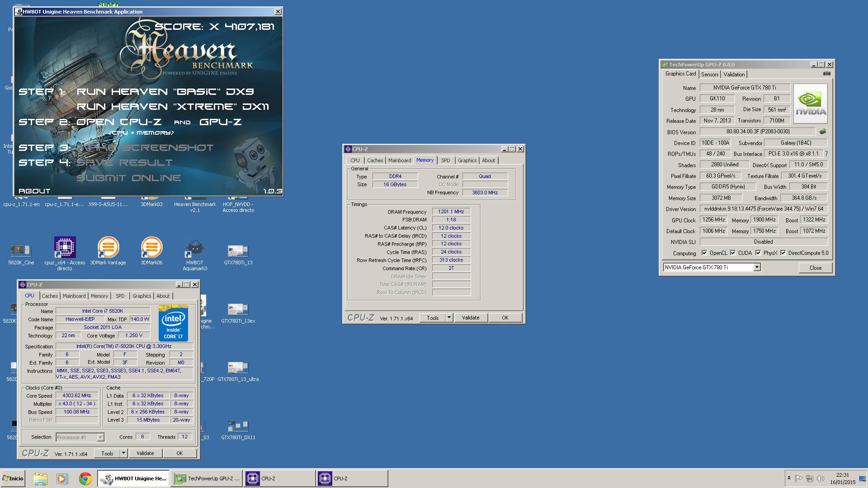Open the 3DMark06 desktop shortcut
Viewport: 868px width, 488px height.
pos(151,251)
